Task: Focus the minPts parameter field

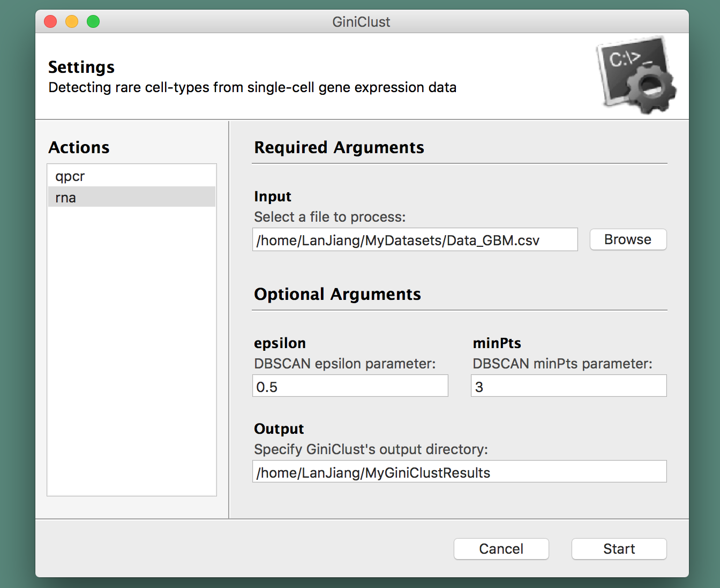Action: click(x=568, y=386)
